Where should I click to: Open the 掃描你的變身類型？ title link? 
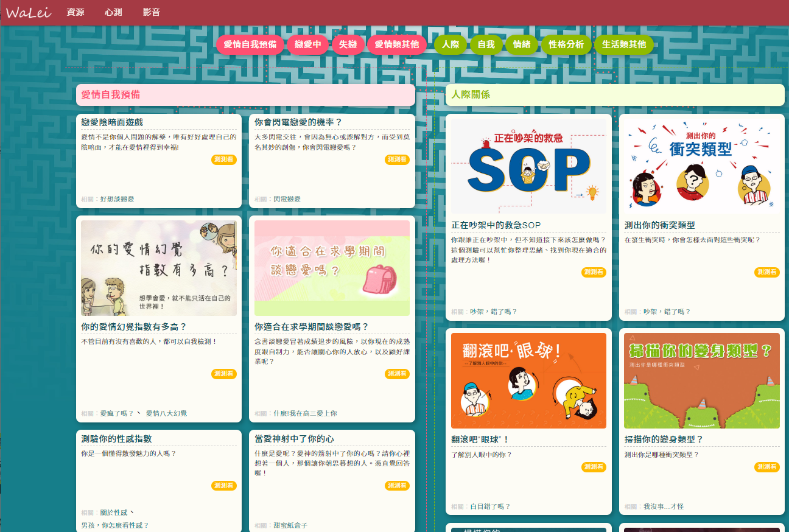(x=664, y=439)
